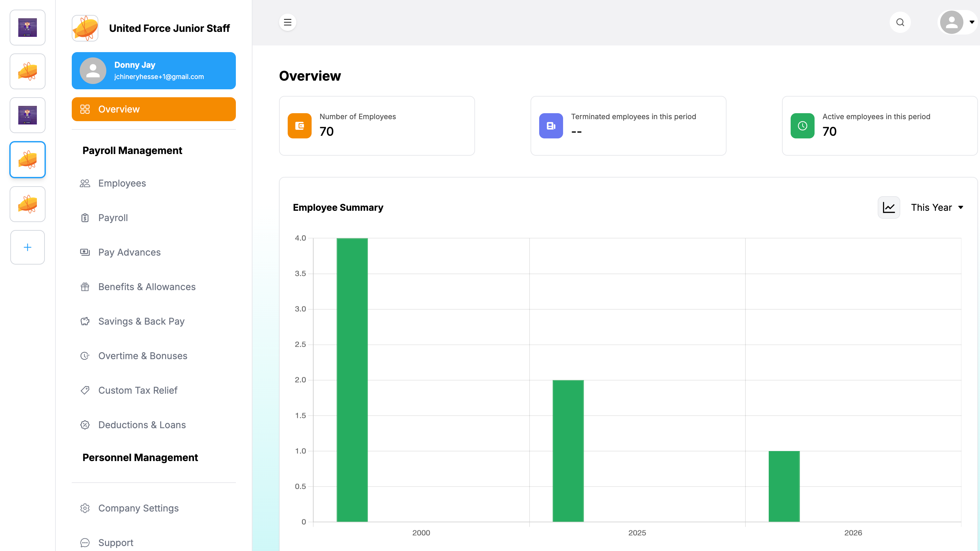The image size is (980, 551).
Task: Select the second company thumbnail with blimp logo
Action: 27,71
